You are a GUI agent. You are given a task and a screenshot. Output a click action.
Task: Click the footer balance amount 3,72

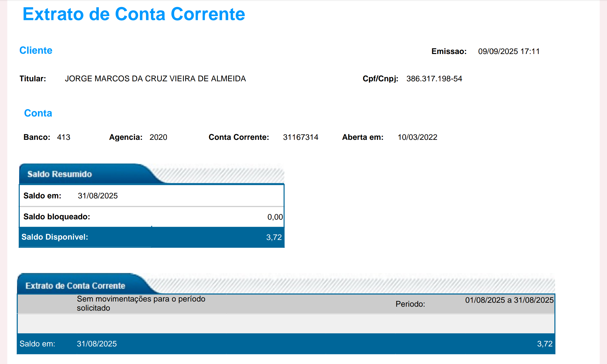(x=544, y=344)
